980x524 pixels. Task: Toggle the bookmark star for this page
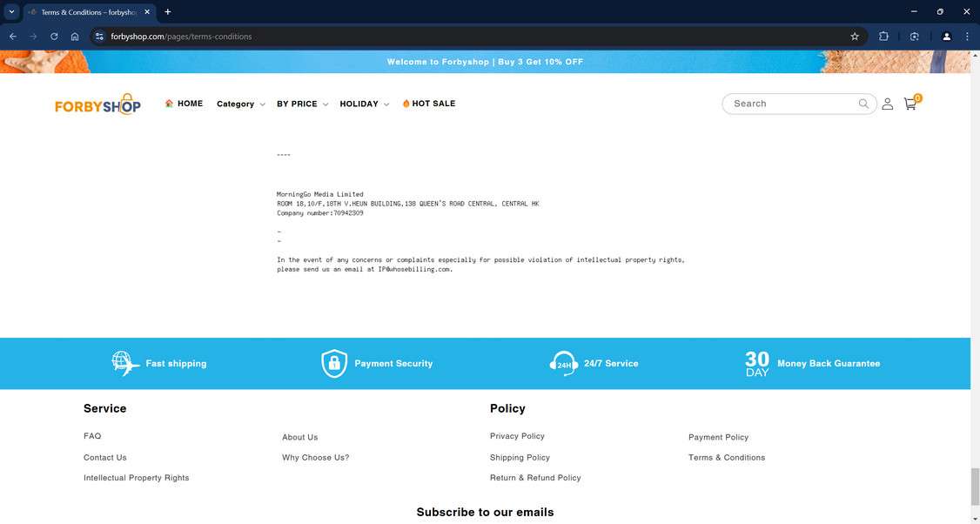pos(854,36)
